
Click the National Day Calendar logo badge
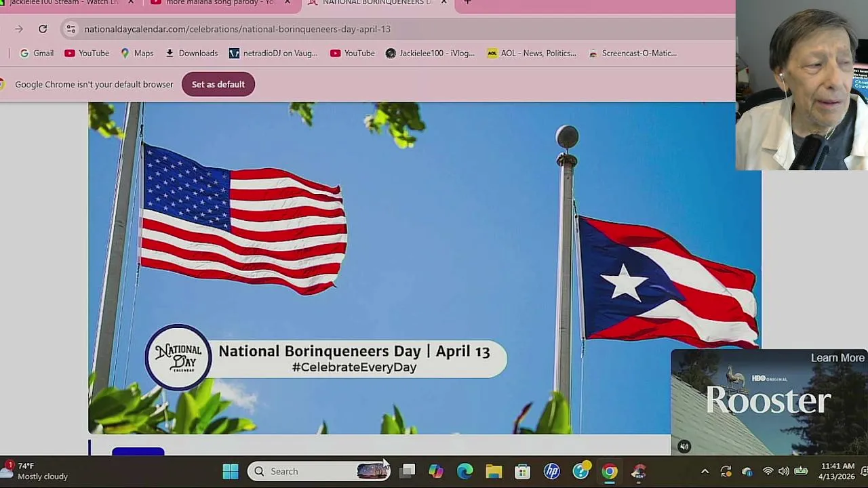178,357
